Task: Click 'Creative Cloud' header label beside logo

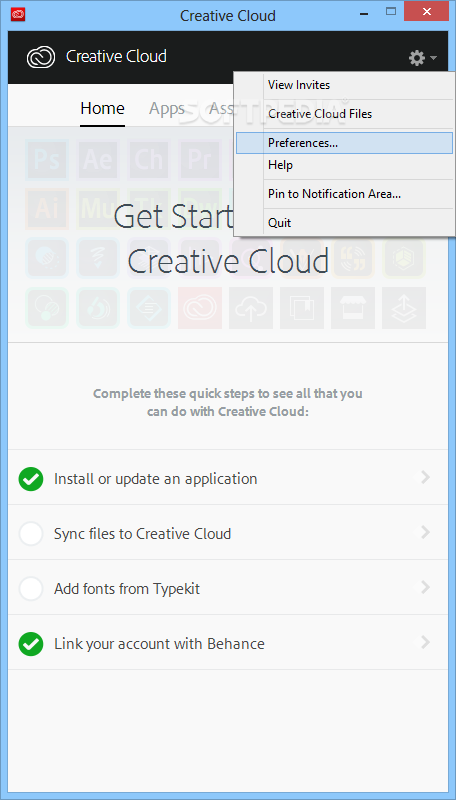Action: click(116, 56)
